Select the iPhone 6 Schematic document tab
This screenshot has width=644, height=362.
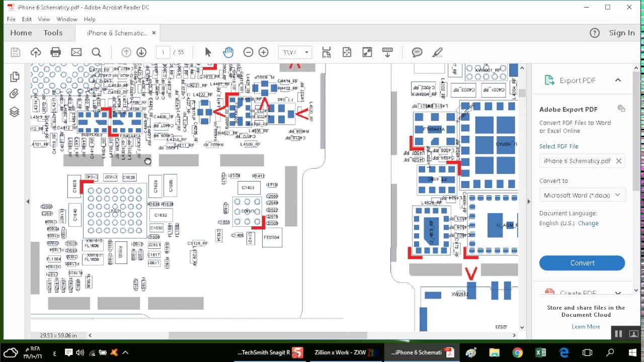pyautogui.click(x=117, y=33)
